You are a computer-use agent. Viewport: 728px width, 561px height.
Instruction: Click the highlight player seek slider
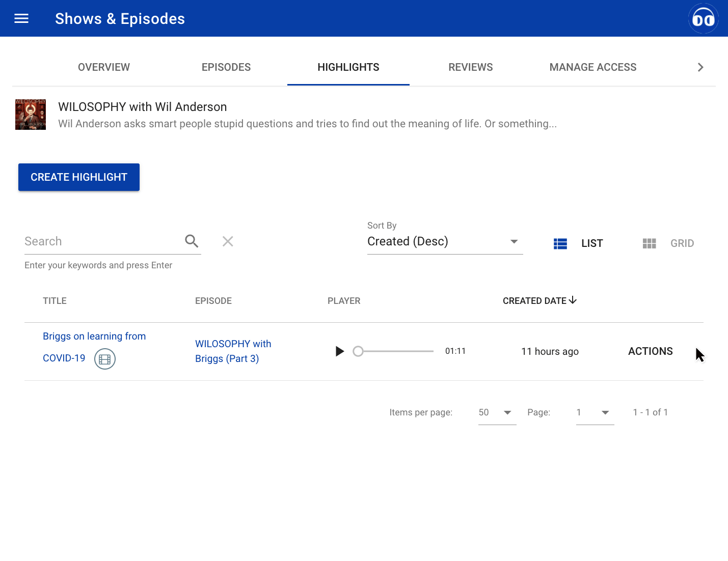pyautogui.click(x=394, y=351)
